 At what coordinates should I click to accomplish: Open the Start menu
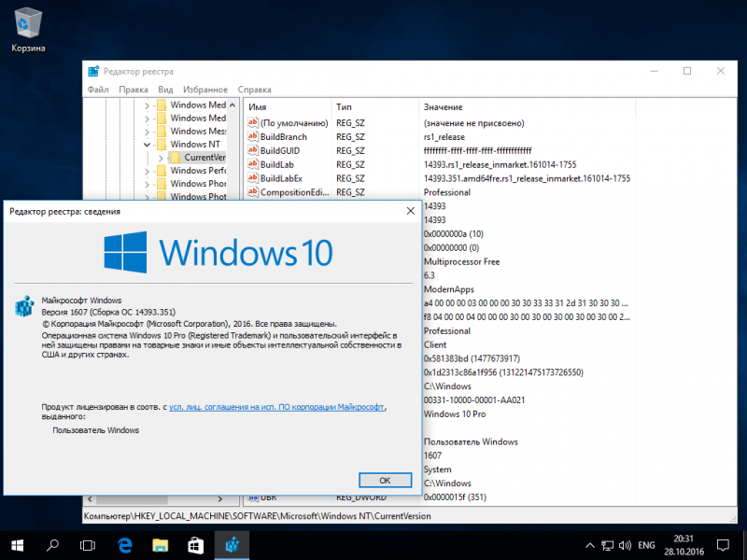point(18,545)
